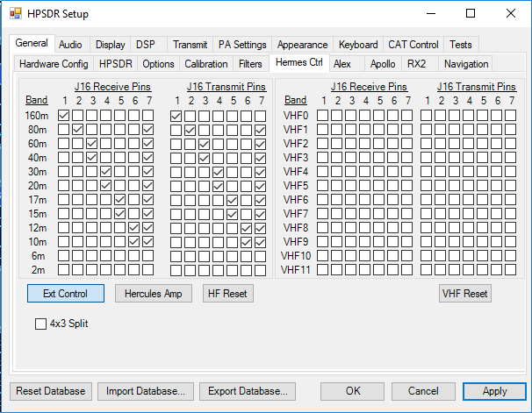Switch to the Navigation sub-tab
The width and height of the screenshot is (532, 413).
point(466,64)
